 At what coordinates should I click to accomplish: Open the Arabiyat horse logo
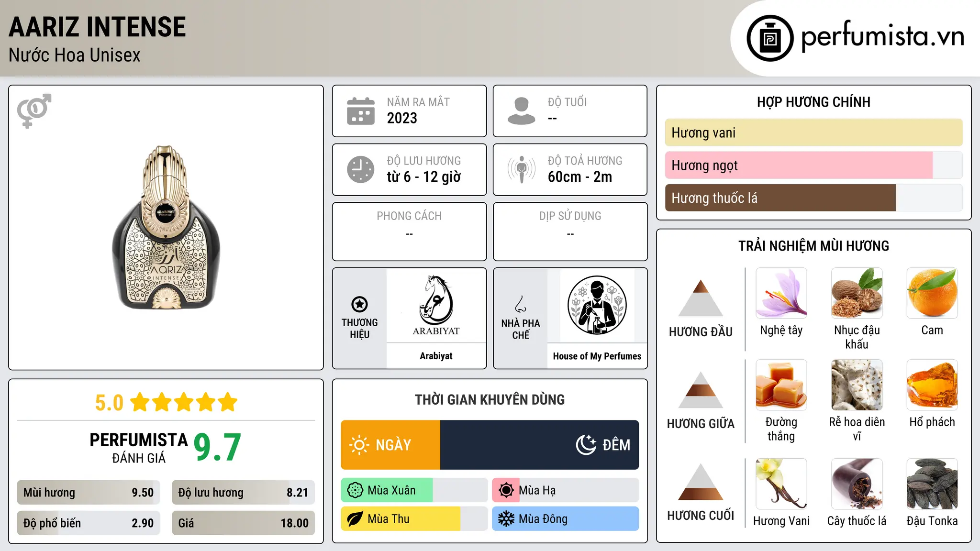pyautogui.click(x=436, y=305)
